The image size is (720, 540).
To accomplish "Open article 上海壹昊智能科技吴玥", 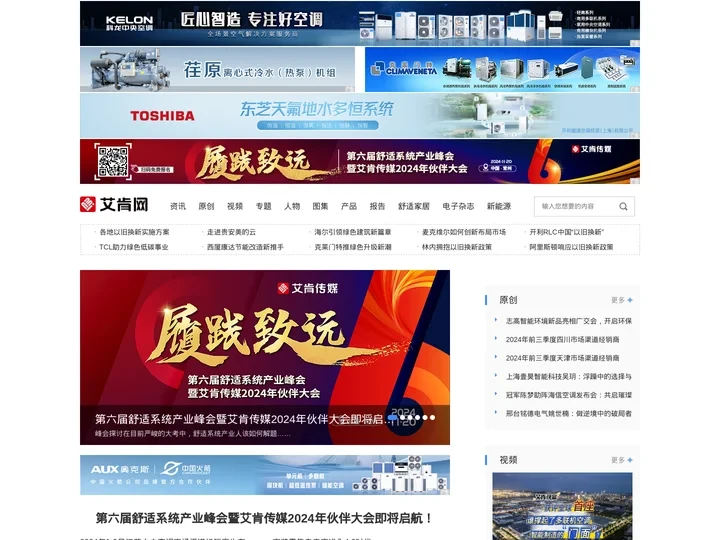I will point(568,377).
